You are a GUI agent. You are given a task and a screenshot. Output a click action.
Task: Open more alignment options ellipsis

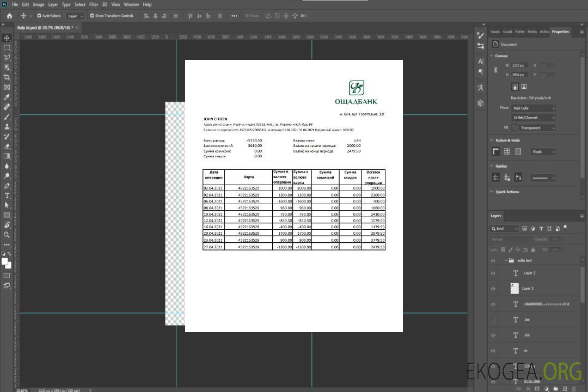(x=234, y=16)
